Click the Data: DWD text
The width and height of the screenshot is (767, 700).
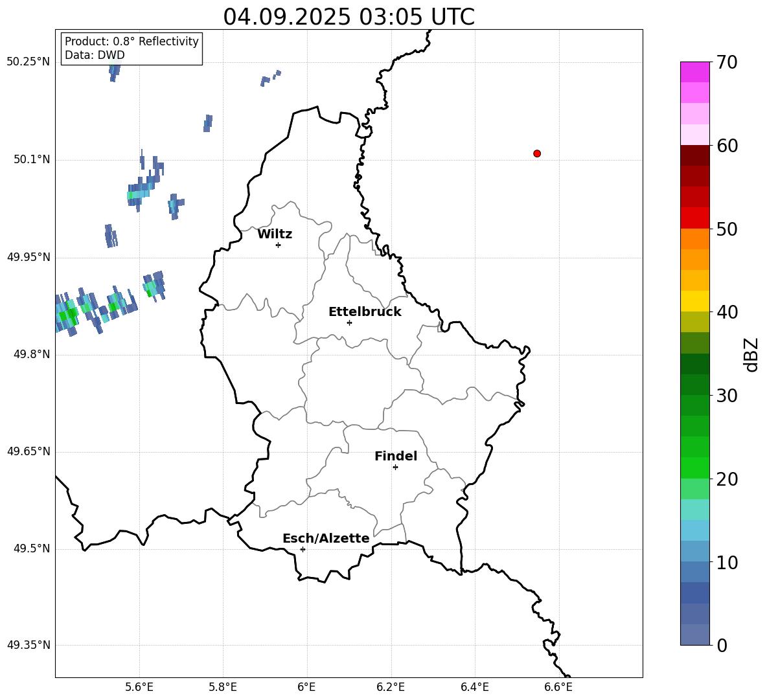coord(95,55)
